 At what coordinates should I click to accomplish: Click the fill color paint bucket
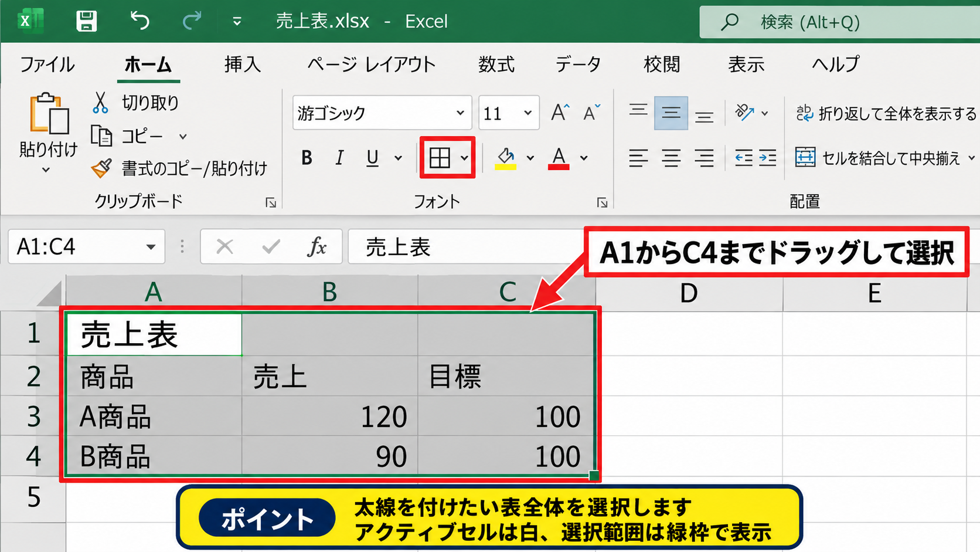click(x=506, y=158)
